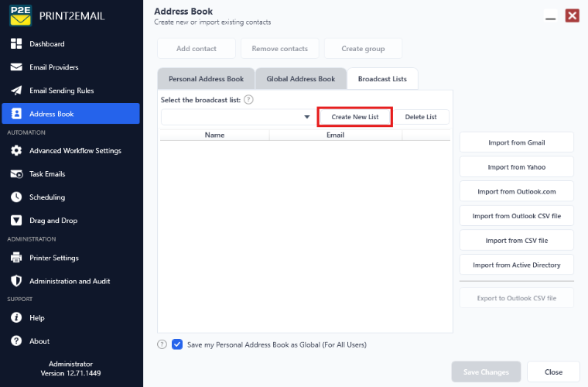Click the broadcast list combo box field
588x387 pixels.
[238, 117]
